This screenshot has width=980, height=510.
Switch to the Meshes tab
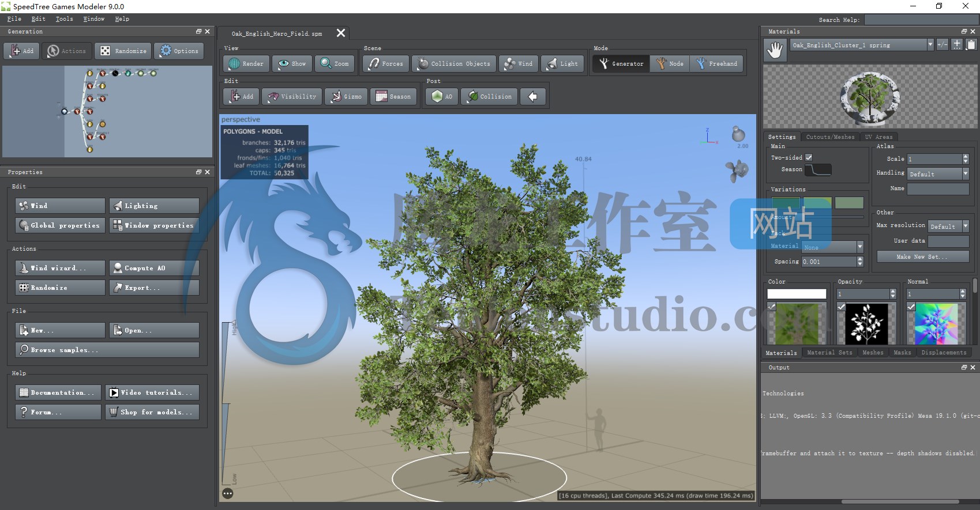pyautogui.click(x=873, y=353)
